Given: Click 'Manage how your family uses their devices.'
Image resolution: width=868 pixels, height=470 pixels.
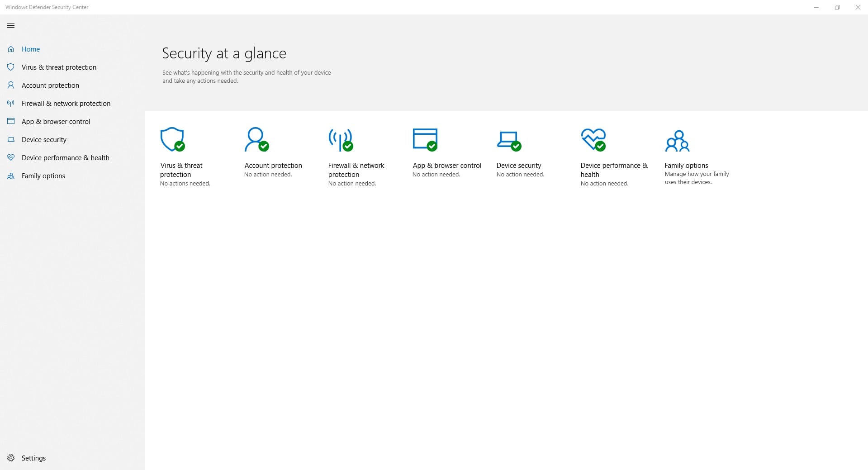Looking at the screenshot, I should coord(697,178).
